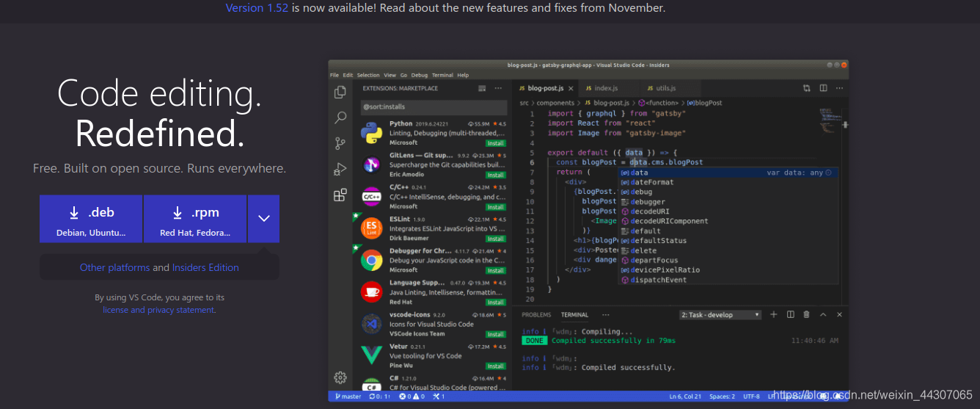Screen dimensions: 980x409
Task: Open the Selection menu
Action: (368, 75)
